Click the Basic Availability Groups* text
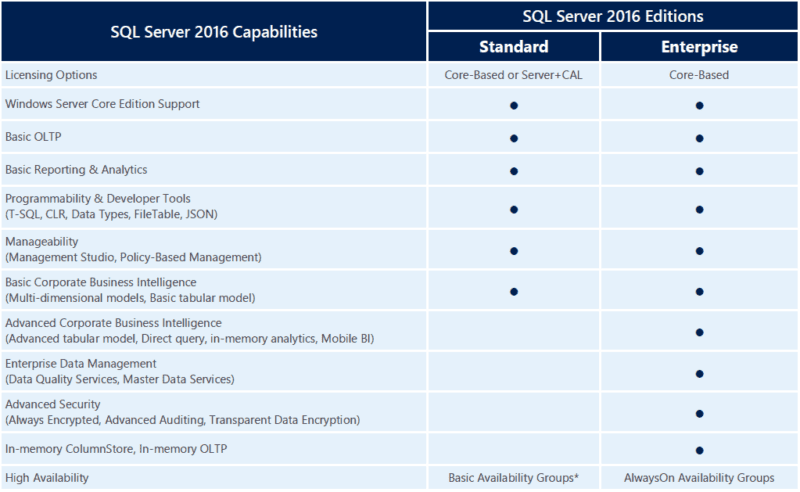800x492 pixels. pyautogui.click(x=514, y=478)
